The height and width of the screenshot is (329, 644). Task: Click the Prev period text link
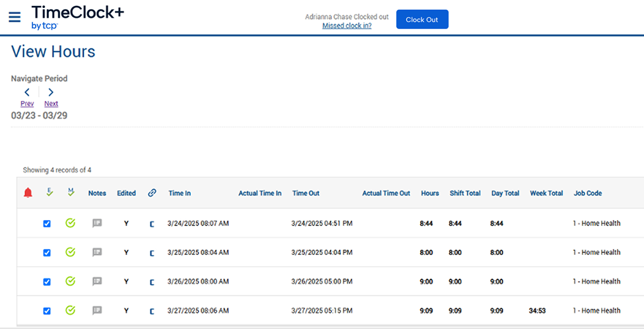[x=27, y=104]
